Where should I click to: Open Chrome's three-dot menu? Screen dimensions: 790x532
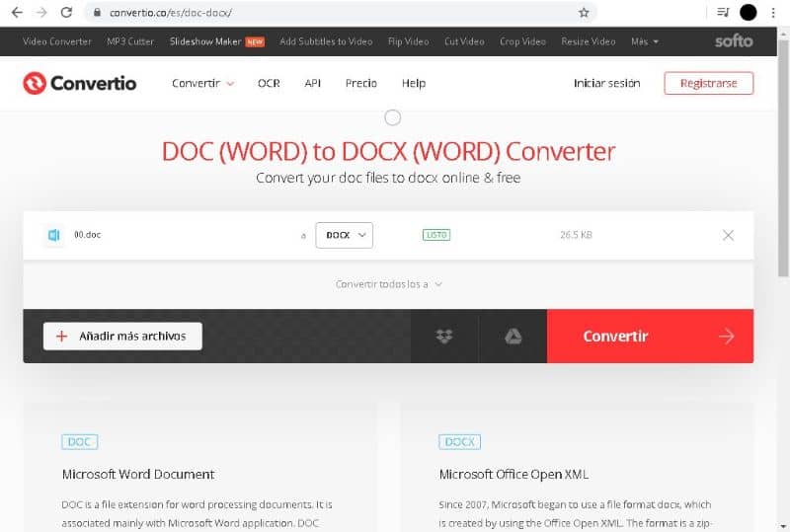coord(773,13)
